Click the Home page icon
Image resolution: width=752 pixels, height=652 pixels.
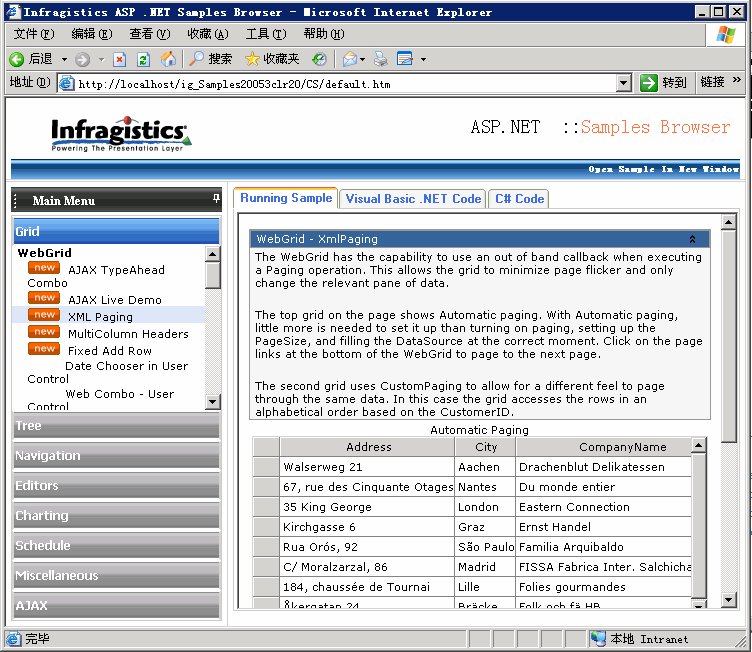[168, 59]
